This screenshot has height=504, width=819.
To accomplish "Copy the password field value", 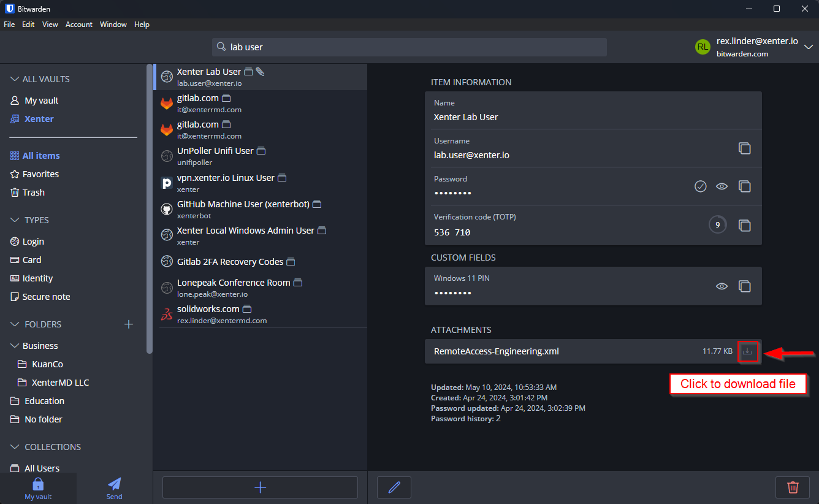I will pyautogui.click(x=744, y=186).
